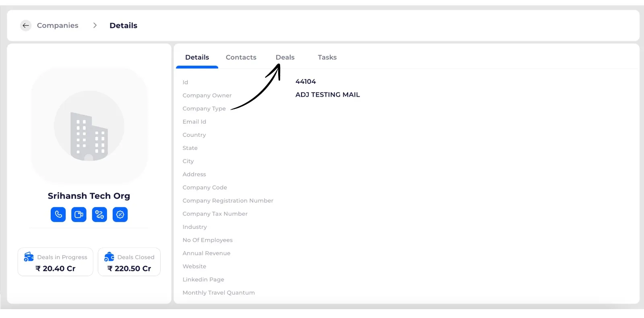Click the Company Type label

tap(204, 109)
